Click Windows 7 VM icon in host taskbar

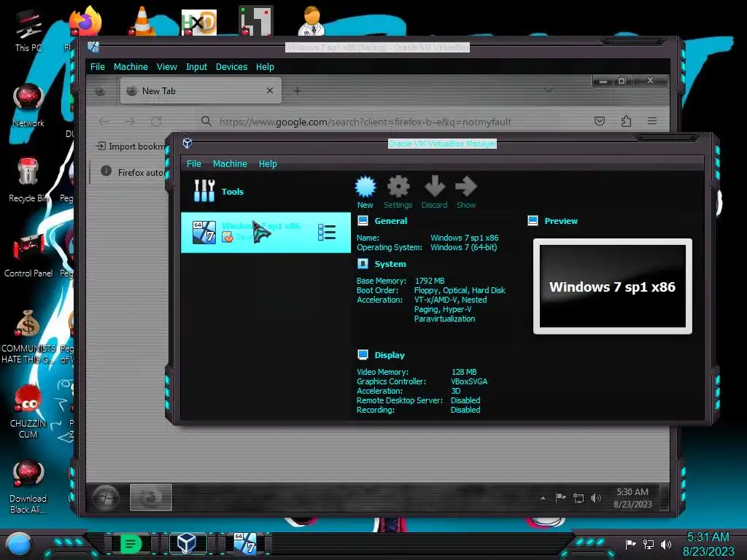pos(244,543)
